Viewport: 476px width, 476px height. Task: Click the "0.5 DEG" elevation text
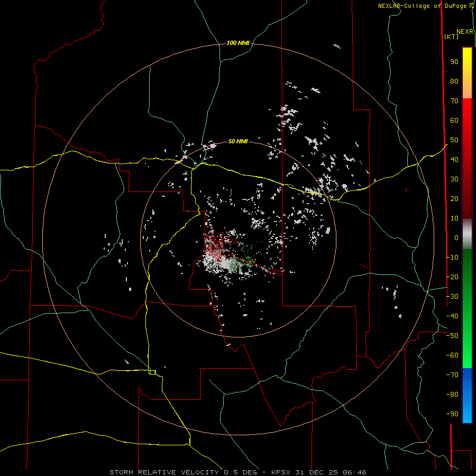[x=240, y=472]
